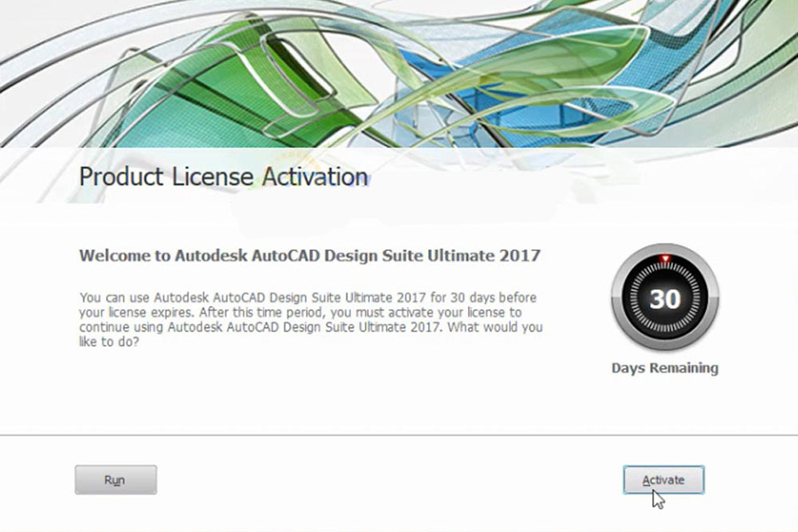Select the Days Remaining label
The height and width of the screenshot is (532, 798).
click(x=665, y=368)
